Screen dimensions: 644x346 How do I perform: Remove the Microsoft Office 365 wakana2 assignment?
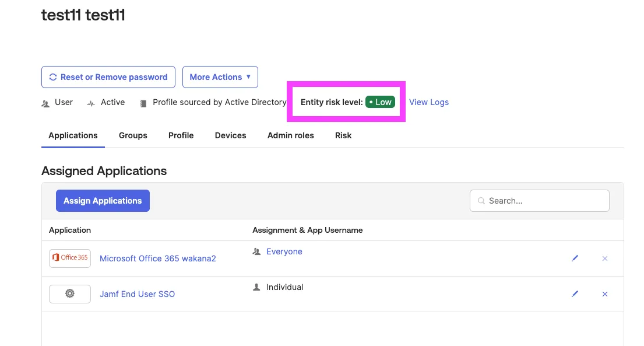(604, 258)
